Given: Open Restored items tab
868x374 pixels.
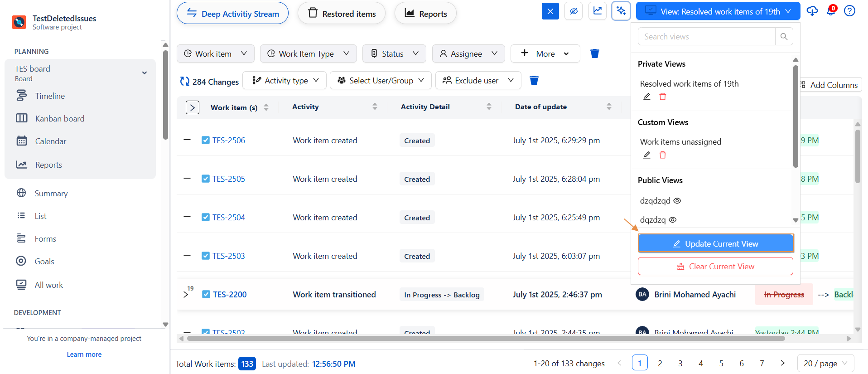Looking at the screenshot, I should coord(342,14).
